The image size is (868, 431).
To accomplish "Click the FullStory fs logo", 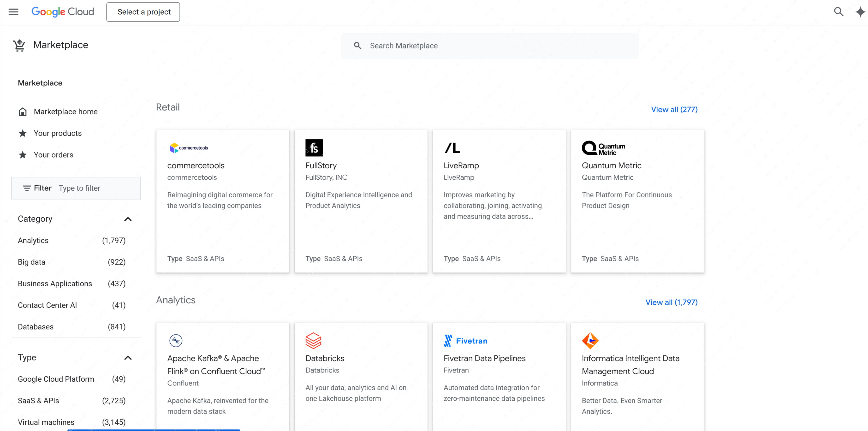I will pos(314,148).
